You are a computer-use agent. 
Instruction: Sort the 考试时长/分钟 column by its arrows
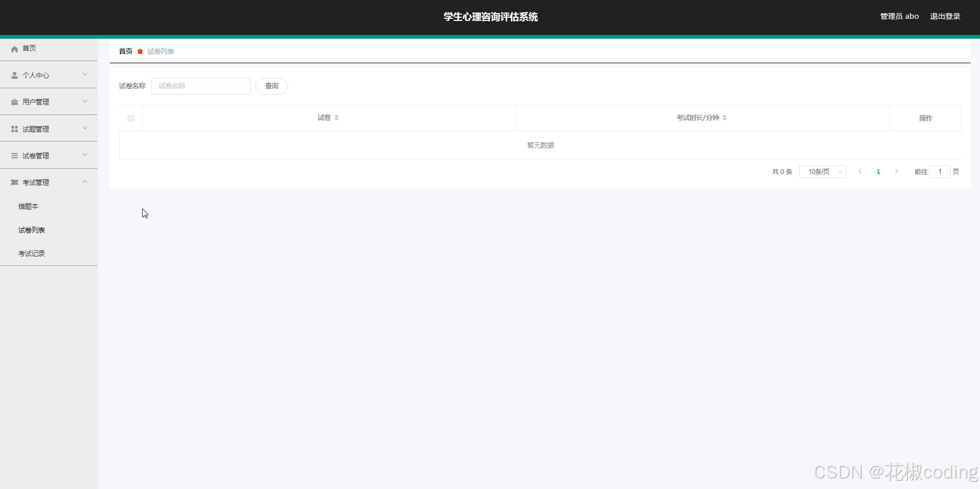(x=725, y=118)
